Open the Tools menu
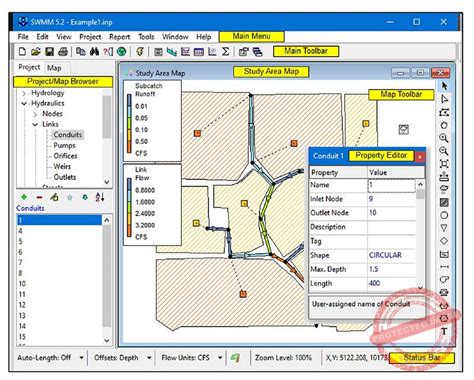 146,37
